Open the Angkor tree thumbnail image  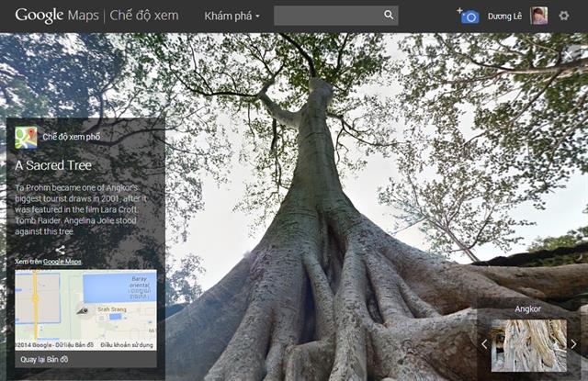[x=528, y=345]
